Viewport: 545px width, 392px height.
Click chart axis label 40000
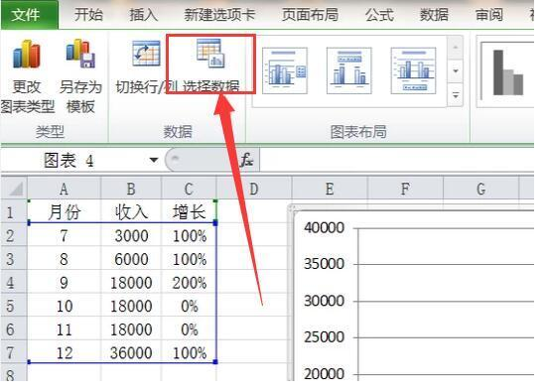[x=324, y=227]
